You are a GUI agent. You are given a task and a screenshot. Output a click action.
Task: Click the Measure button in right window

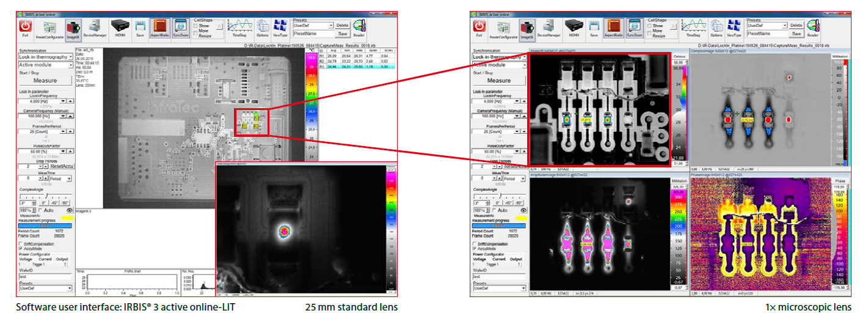click(x=499, y=80)
